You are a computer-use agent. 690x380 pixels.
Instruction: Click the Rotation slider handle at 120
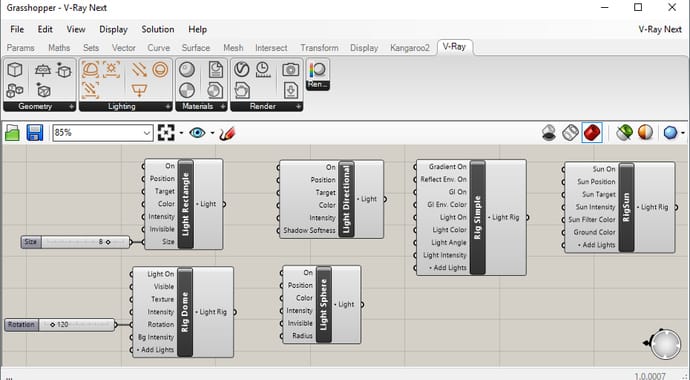tap(52, 325)
